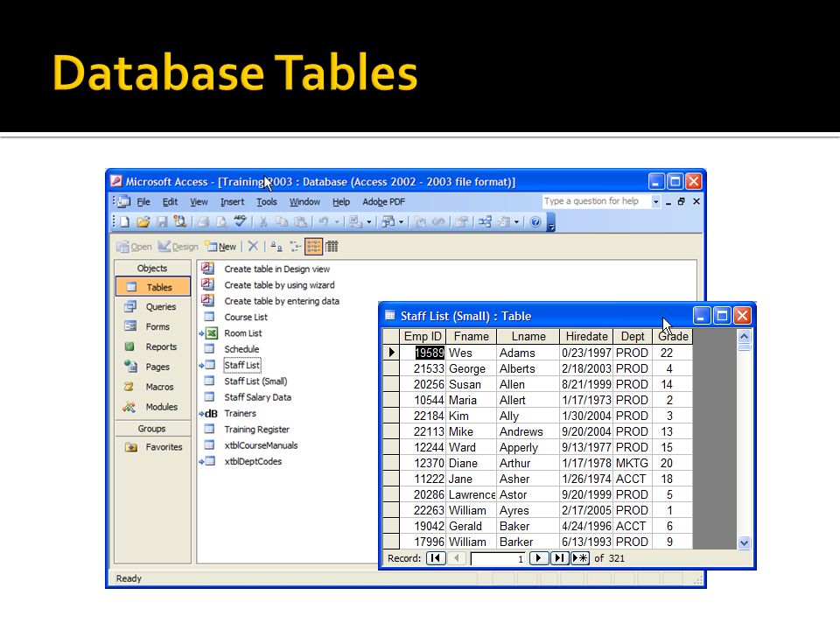Click the Print Preview toolbar icon
This screenshot has height=630, width=840.
pyautogui.click(x=221, y=221)
